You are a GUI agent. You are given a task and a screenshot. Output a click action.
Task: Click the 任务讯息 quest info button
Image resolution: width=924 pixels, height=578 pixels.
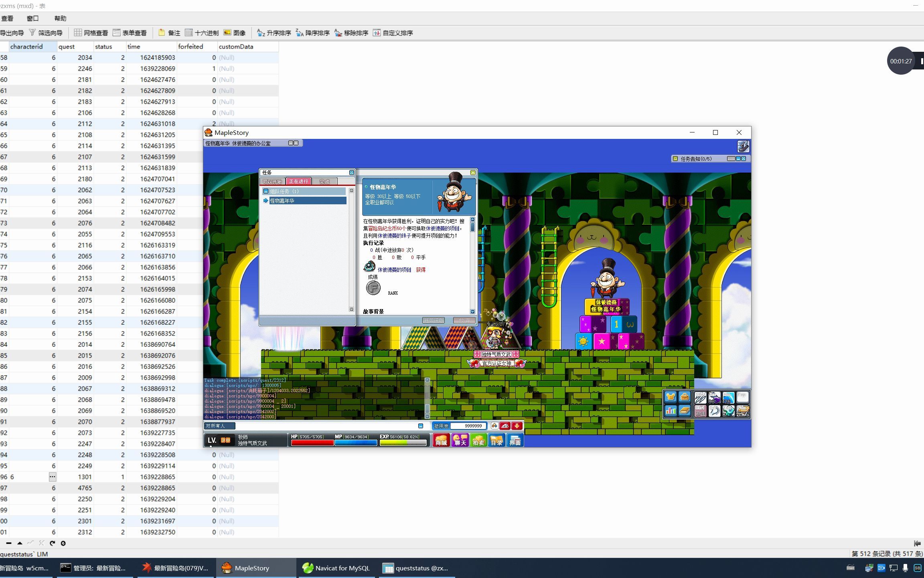pos(434,320)
